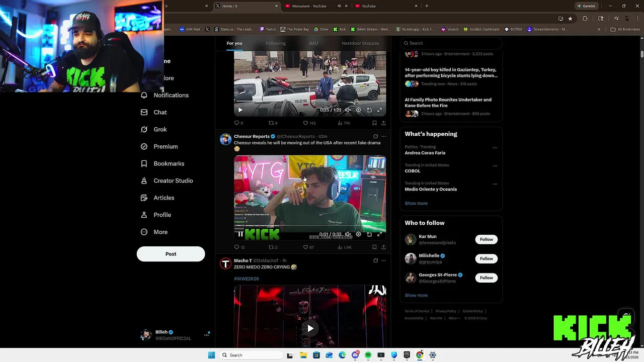
Task: Unmute the top street video
Action: click(348, 110)
